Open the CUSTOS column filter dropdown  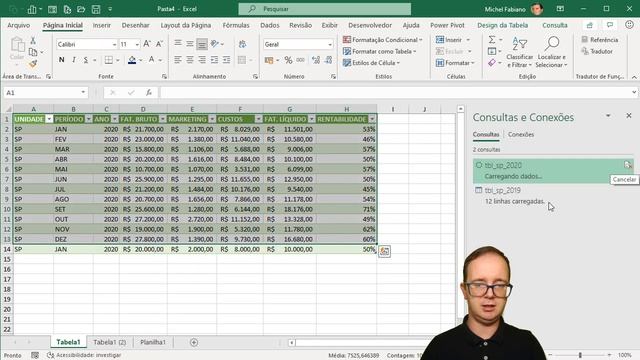(258, 119)
